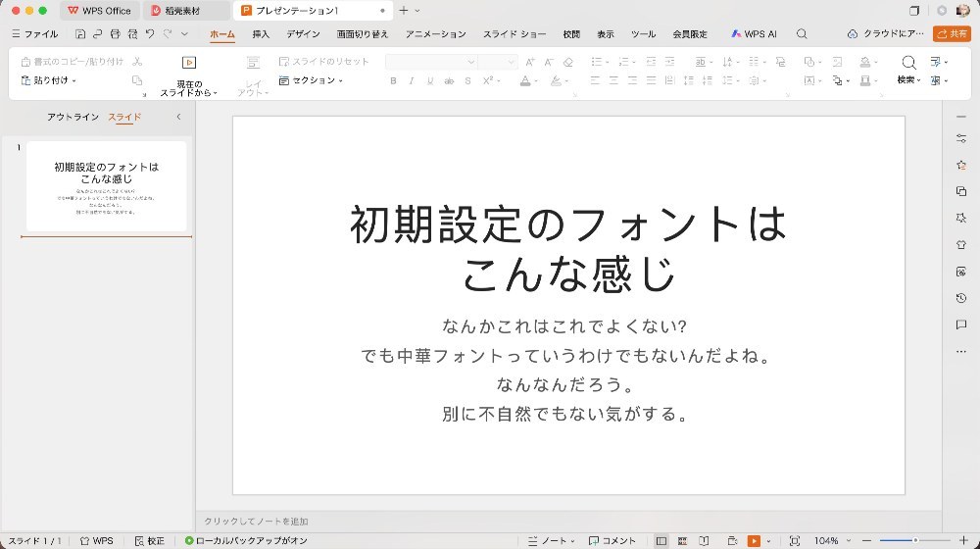The image size is (980, 549).
Task: Open the ファイル menu
Action: pyautogui.click(x=35, y=33)
